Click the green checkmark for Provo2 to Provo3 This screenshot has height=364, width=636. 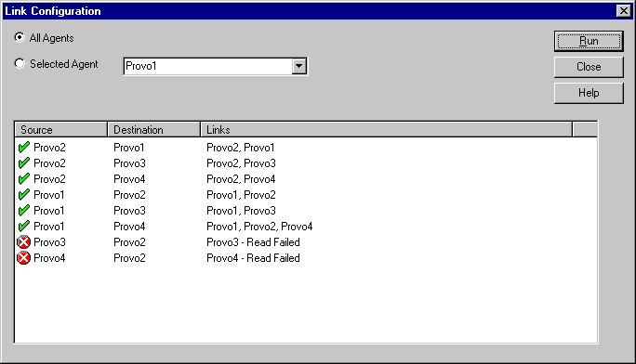tap(24, 162)
